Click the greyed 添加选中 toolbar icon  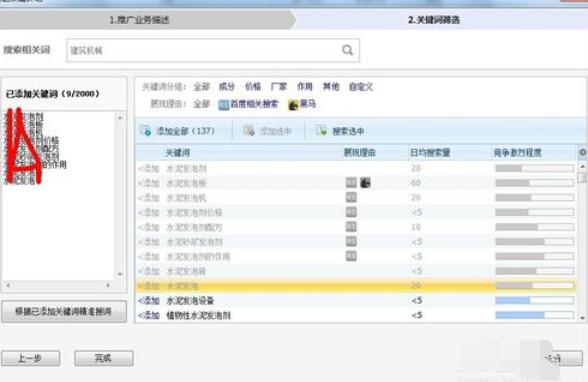pos(249,130)
